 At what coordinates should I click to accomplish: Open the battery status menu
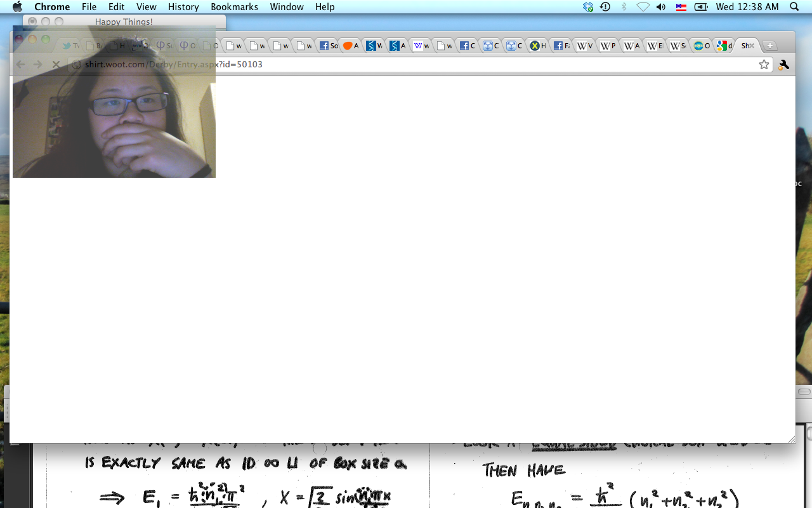(x=701, y=7)
